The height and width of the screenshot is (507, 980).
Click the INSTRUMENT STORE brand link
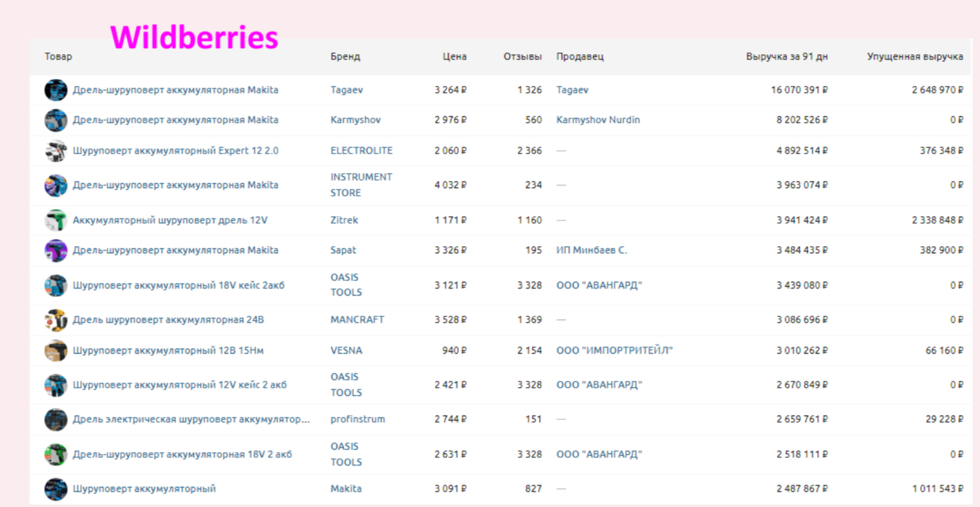coord(361,185)
